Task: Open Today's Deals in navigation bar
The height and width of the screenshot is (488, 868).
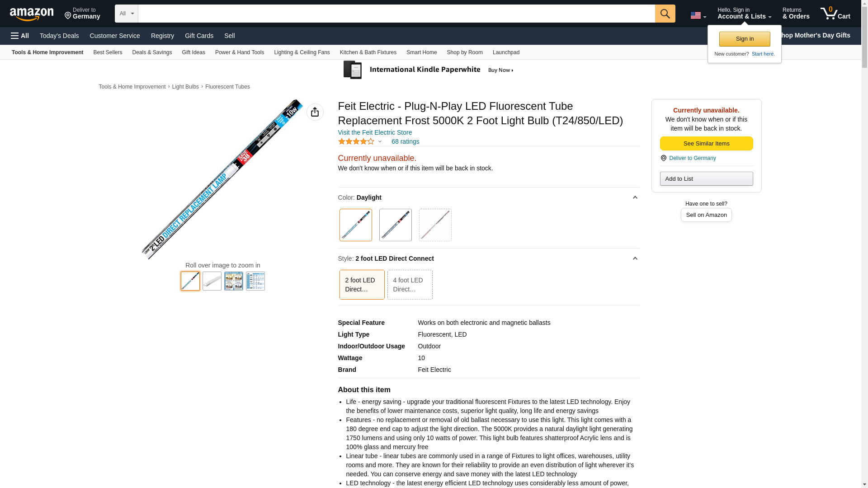Action: pyautogui.click(x=59, y=36)
